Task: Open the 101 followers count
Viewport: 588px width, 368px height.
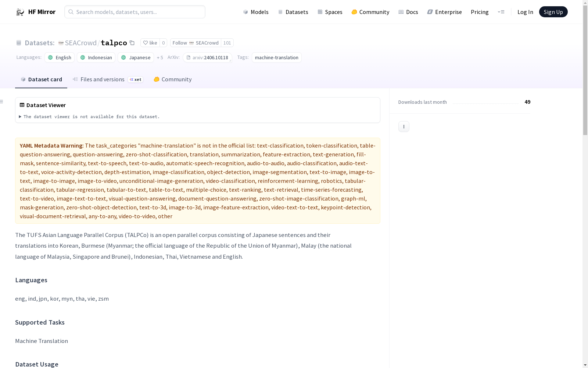Action: pos(227,43)
